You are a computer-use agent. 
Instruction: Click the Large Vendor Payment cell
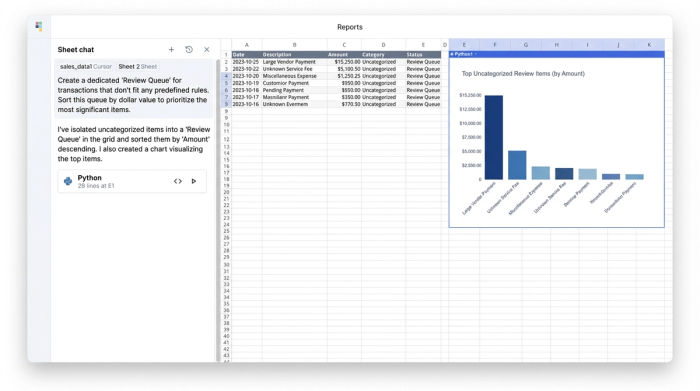[295, 62]
